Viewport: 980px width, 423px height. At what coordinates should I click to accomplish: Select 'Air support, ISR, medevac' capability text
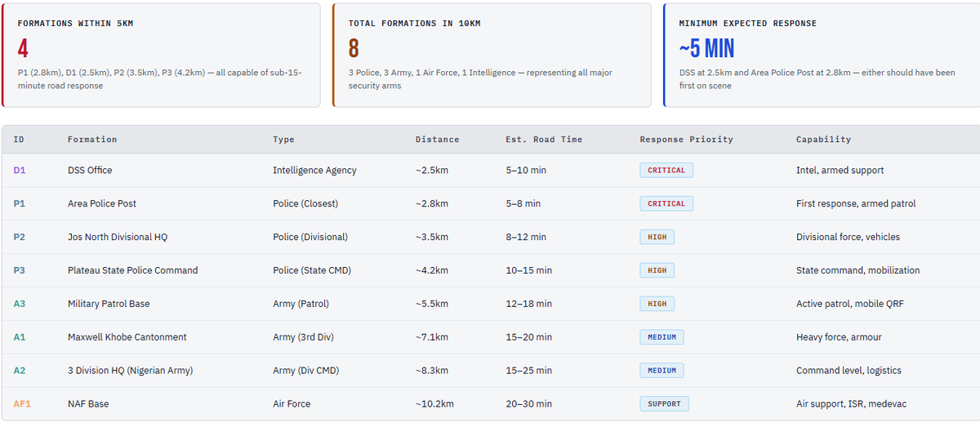point(851,404)
